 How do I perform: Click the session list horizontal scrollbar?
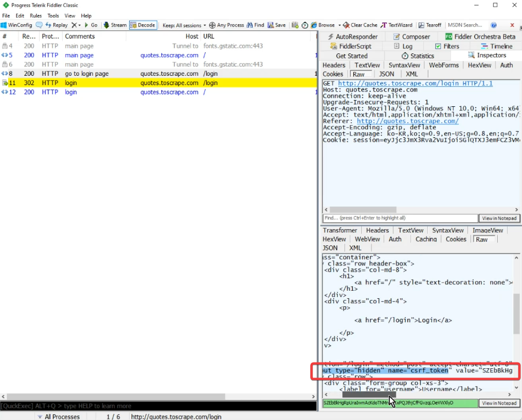pos(116,396)
